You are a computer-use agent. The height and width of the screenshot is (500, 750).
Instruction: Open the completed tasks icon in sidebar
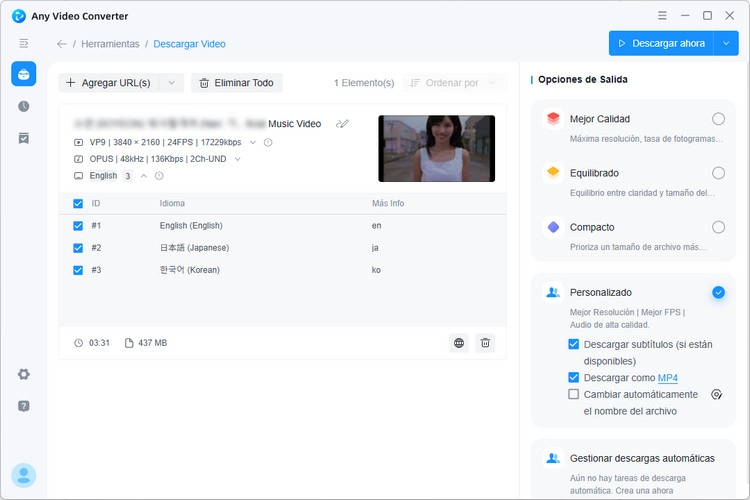tap(23, 138)
